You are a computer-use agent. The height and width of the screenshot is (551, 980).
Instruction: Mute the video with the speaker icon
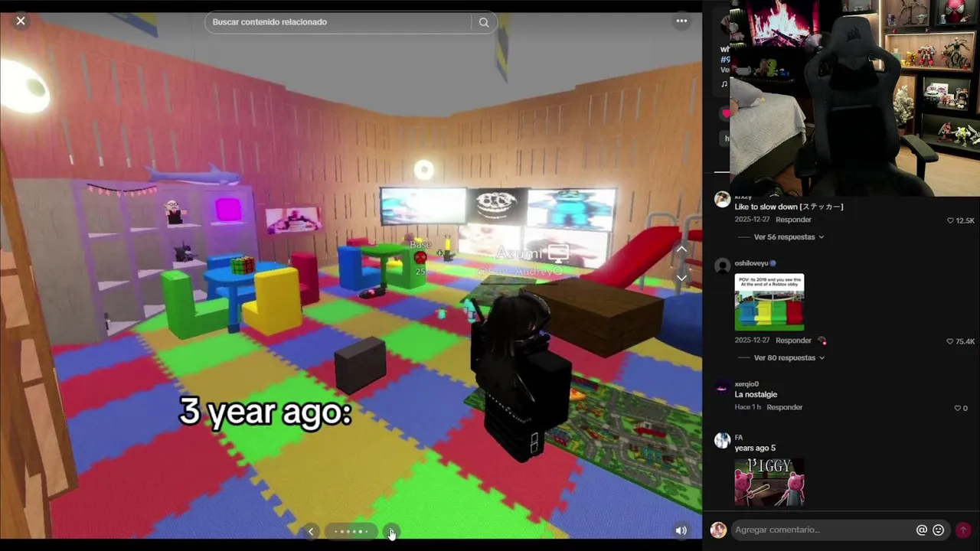pos(681,530)
